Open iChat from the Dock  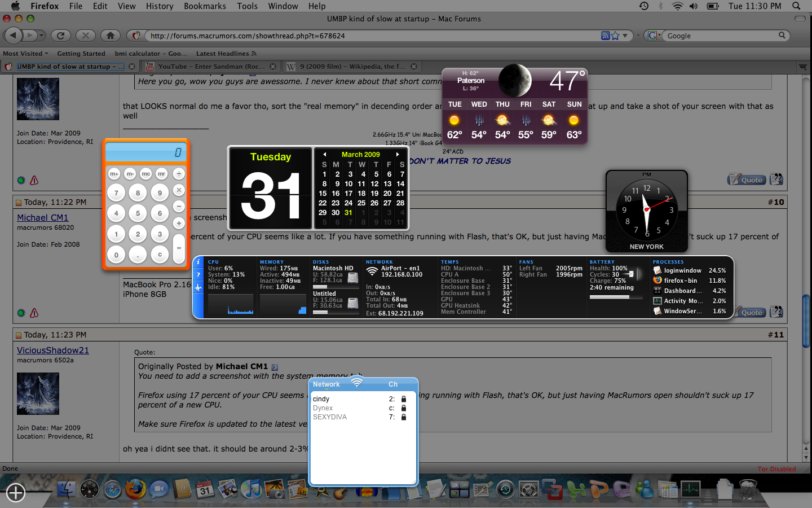[x=159, y=489]
